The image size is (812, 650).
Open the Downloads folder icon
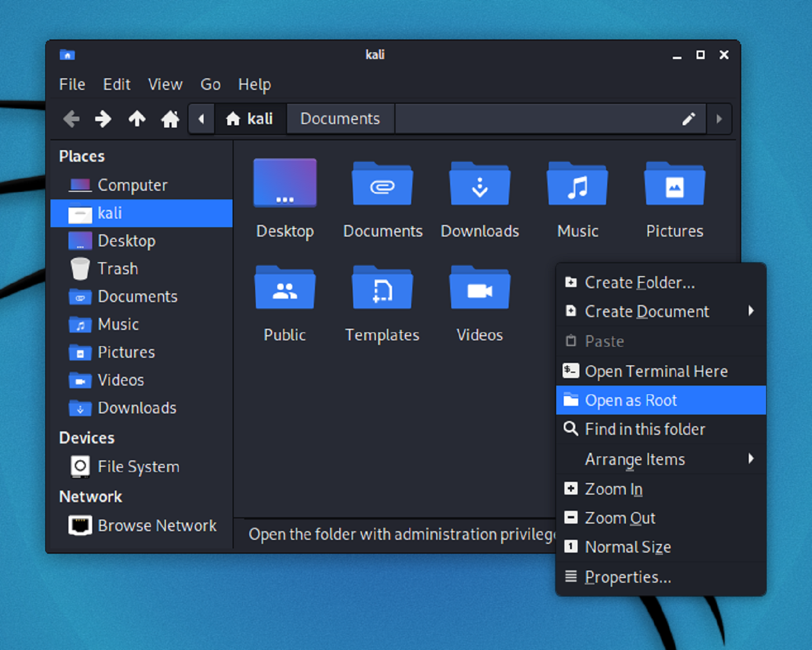(480, 184)
